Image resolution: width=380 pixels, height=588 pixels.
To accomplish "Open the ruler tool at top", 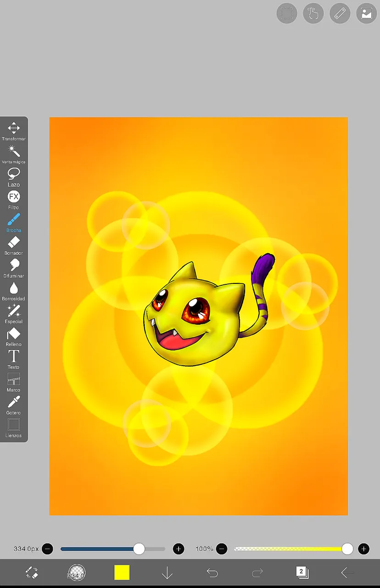I will point(340,13).
